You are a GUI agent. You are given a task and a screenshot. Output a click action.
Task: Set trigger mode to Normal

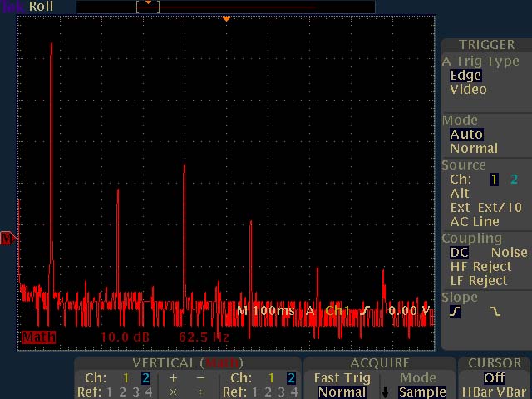[474, 149]
